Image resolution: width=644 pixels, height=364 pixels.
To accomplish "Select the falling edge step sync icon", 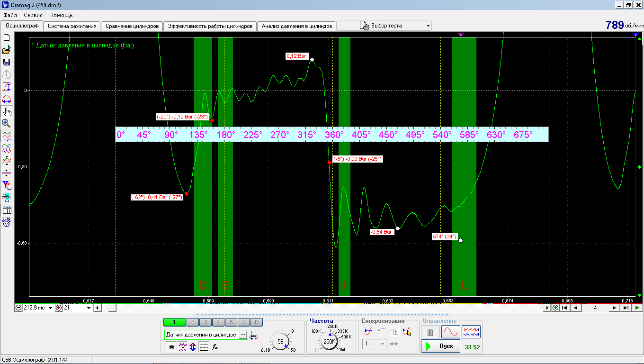I will point(394,331).
